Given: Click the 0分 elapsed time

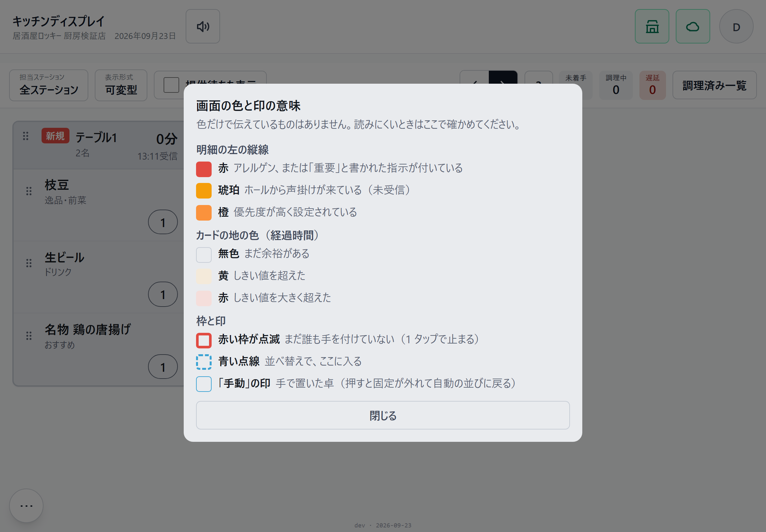Looking at the screenshot, I should coord(167,139).
